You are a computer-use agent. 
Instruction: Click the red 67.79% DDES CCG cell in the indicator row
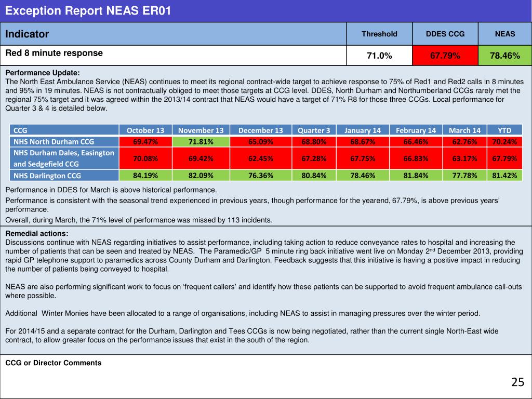point(445,55)
